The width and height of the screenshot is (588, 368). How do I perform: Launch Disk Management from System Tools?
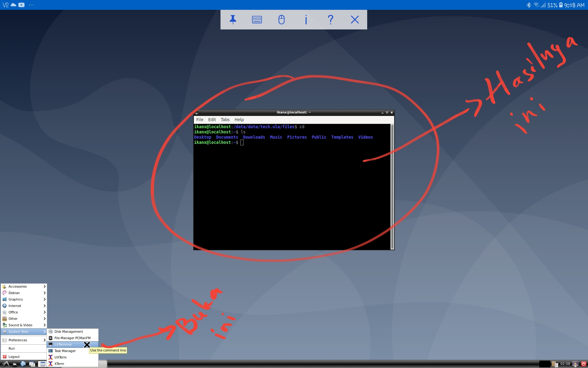pyautogui.click(x=73, y=332)
